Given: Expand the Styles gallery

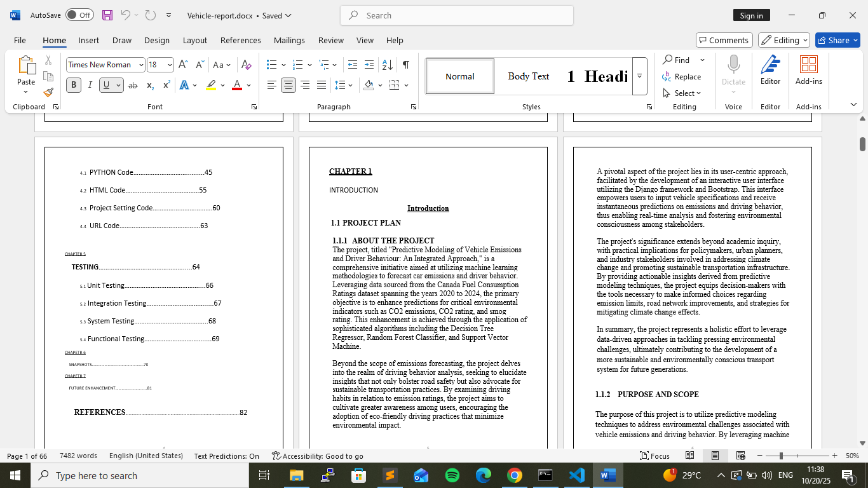Looking at the screenshot, I should 639,76.
